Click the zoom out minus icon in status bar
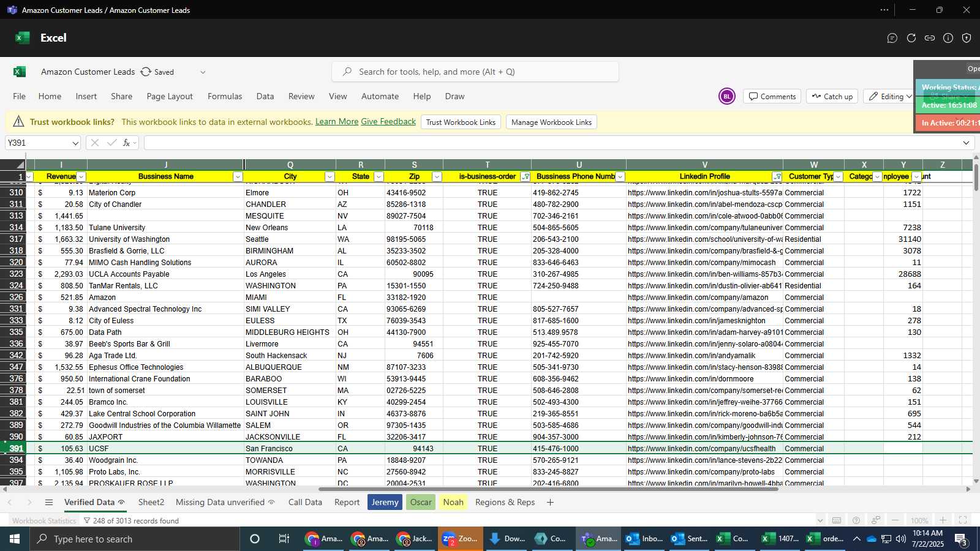The height and width of the screenshot is (551, 980). pyautogui.click(x=895, y=520)
